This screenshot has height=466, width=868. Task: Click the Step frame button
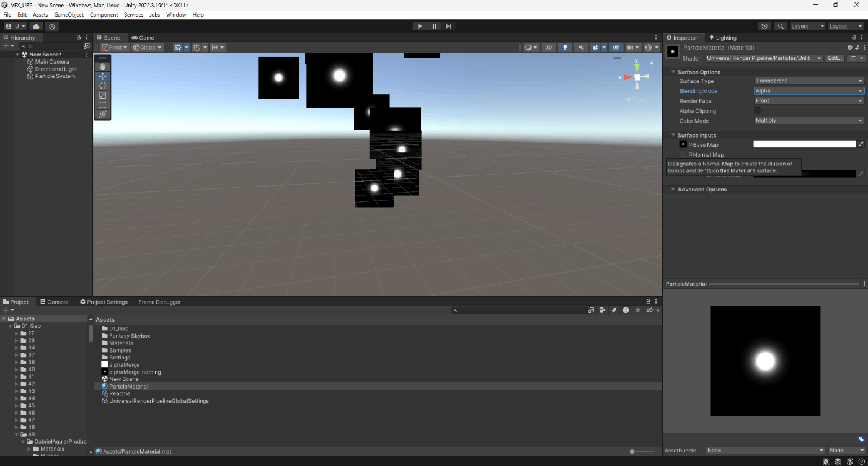coord(448,26)
